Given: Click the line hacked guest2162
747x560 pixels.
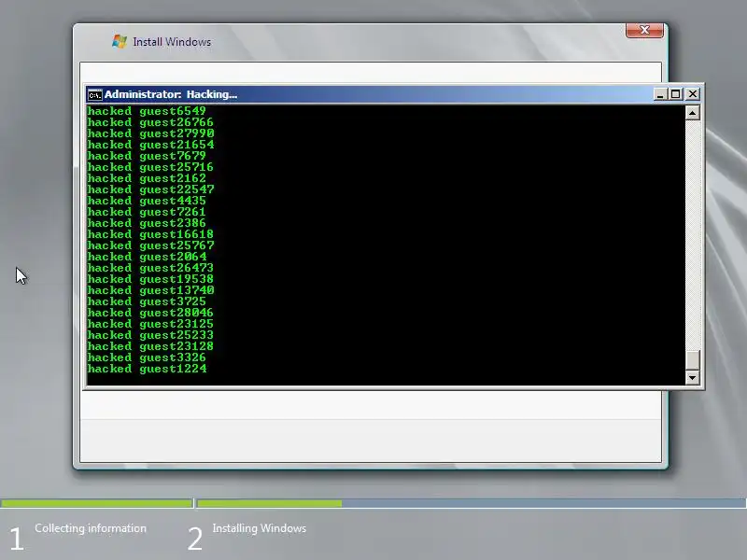Looking at the screenshot, I should [x=147, y=178].
